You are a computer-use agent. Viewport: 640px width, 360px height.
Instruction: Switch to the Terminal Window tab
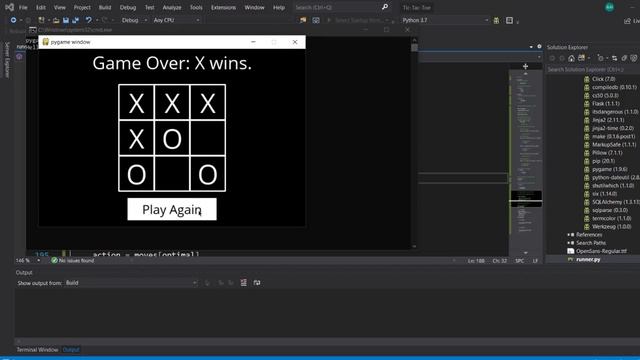[x=37, y=350]
